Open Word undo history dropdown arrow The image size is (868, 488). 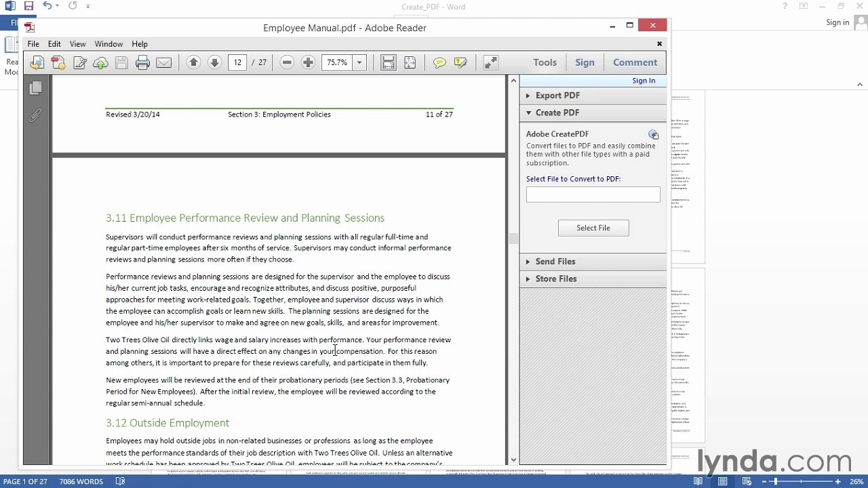point(57,6)
